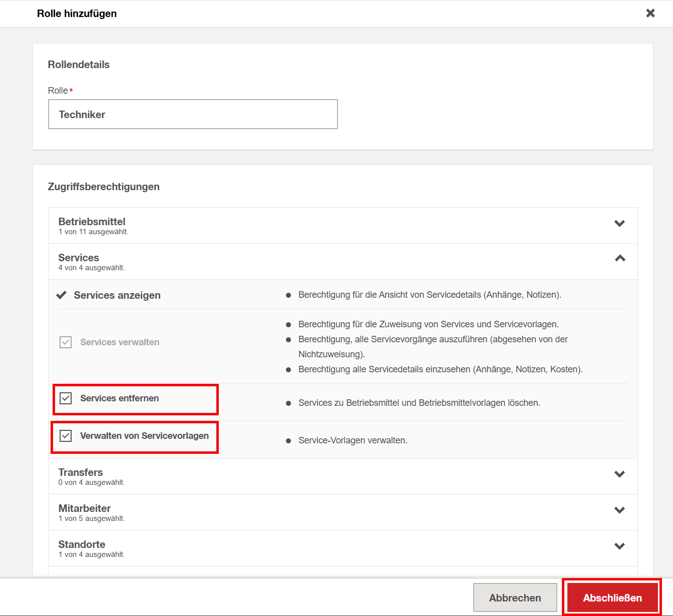Click '1 von 5 ausgewählt.' text
673x616 pixels.
[x=92, y=518]
